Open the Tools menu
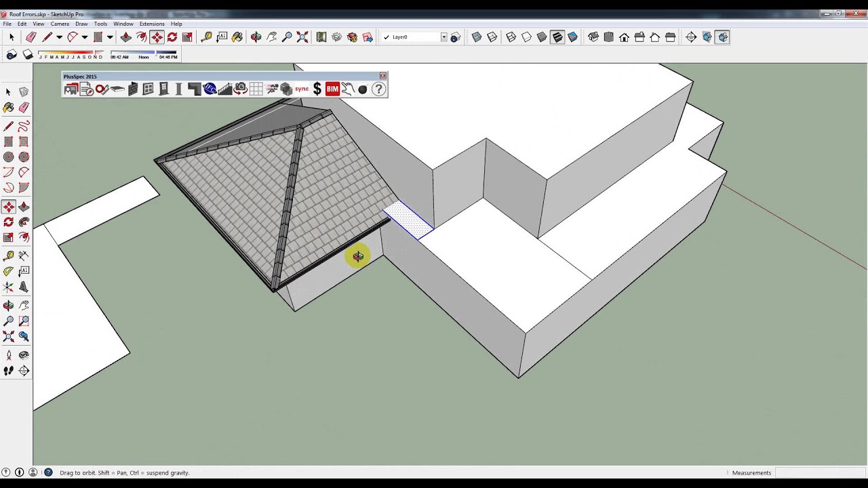868x488 pixels. [100, 24]
